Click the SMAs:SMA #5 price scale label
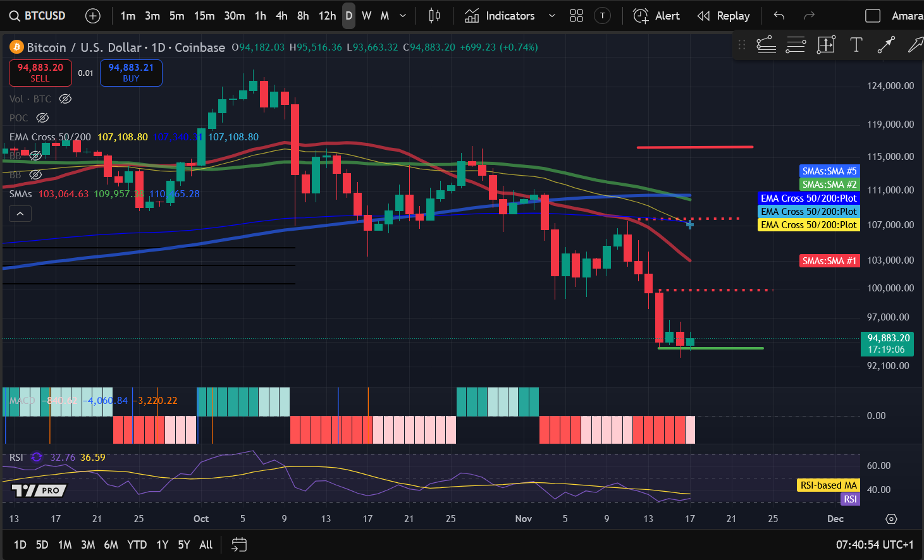 [829, 171]
